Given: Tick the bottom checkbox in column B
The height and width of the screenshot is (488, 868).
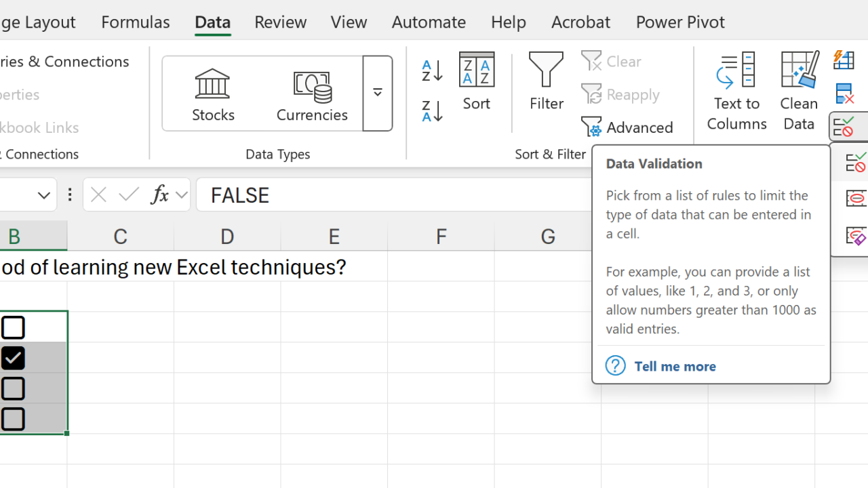Looking at the screenshot, I should [x=14, y=419].
